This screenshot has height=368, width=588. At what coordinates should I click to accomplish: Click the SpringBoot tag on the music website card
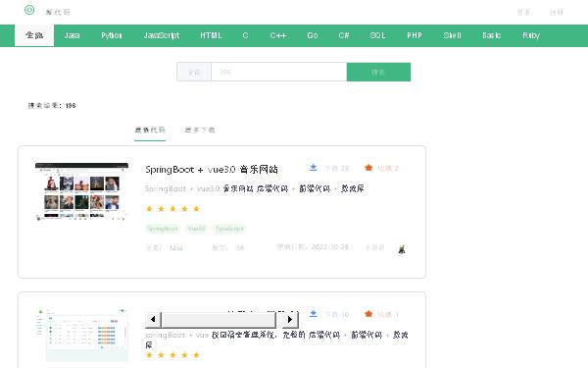click(x=163, y=229)
